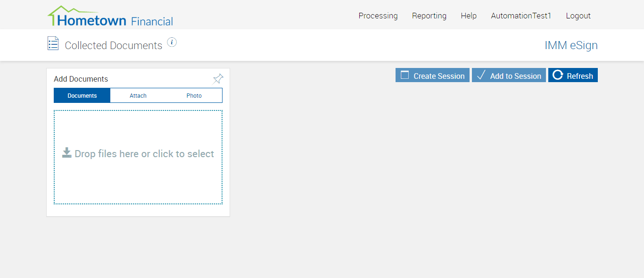This screenshot has width=644, height=278.
Task: Switch to the Attach tab
Action: pos(138,95)
